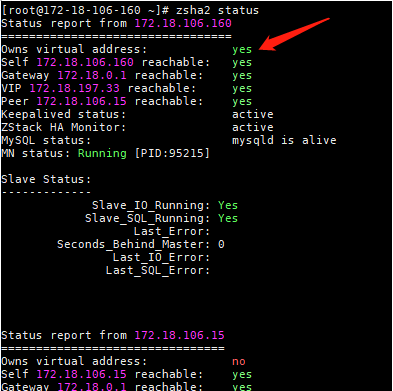Click green 'Running' in MN status line
This screenshot has height=391, width=393.
102,153
